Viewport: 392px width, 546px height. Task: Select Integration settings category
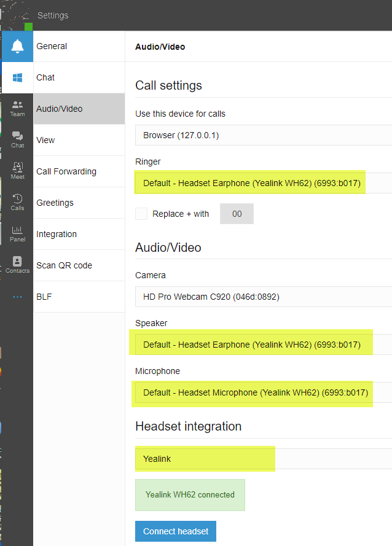click(79, 235)
